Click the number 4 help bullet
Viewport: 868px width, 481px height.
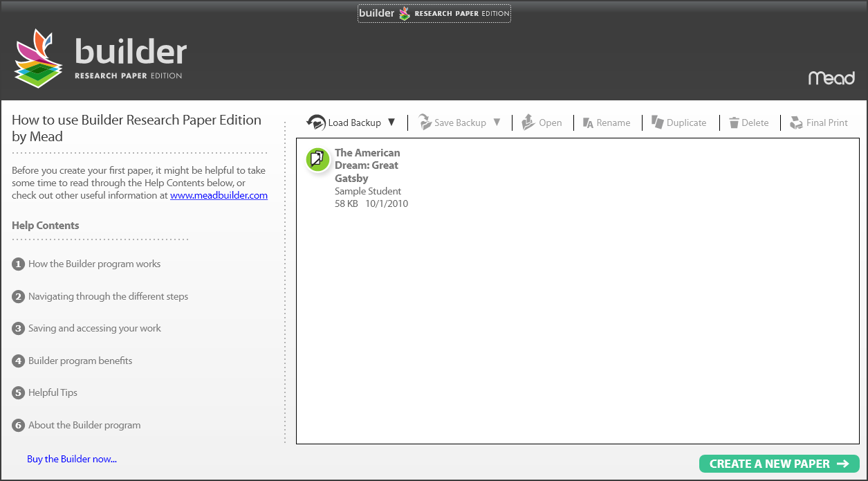(x=19, y=361)
